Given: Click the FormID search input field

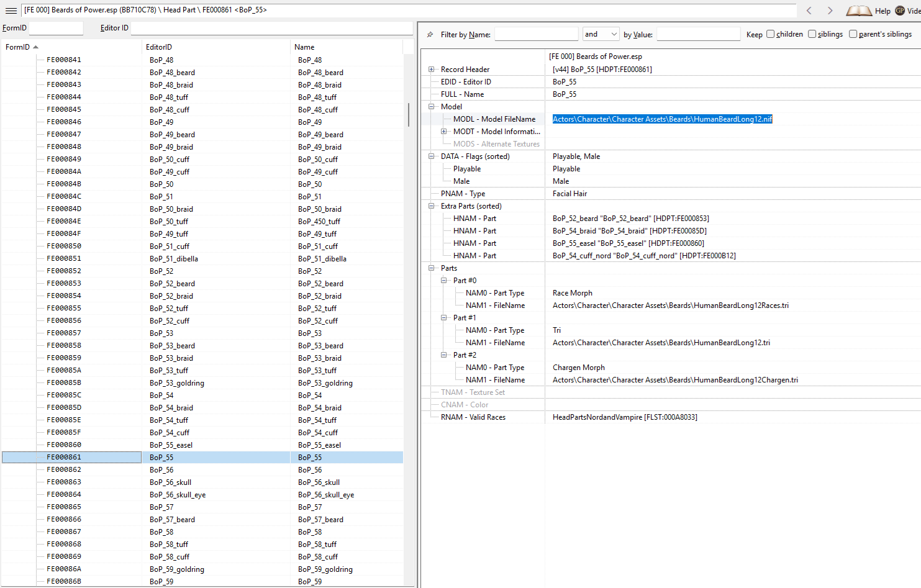Looking at the screenshot, I should (x=56, y=28).
